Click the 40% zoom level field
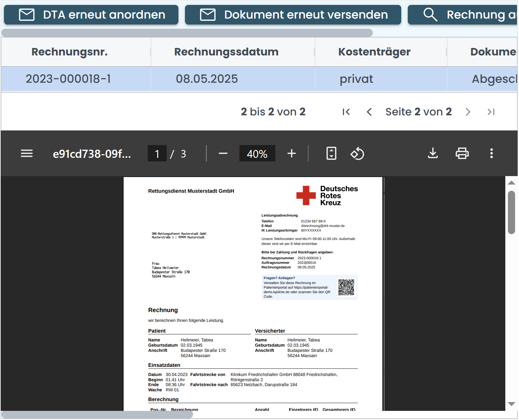The height and width of the screenshot is (420, 519). pyautogui.click(x=257, y=154)
